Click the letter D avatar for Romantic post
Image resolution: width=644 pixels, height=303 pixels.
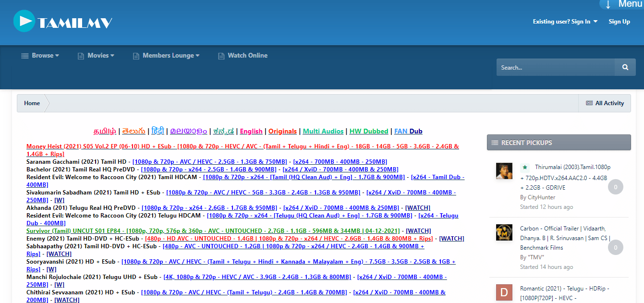504,292
